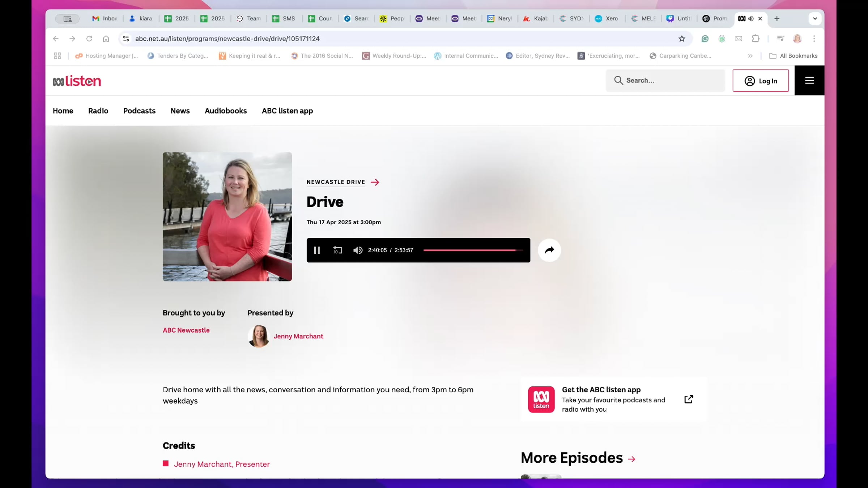Switch to the Team tab
Viewport: 868px width, 488px height.
(x=249, y=18)
